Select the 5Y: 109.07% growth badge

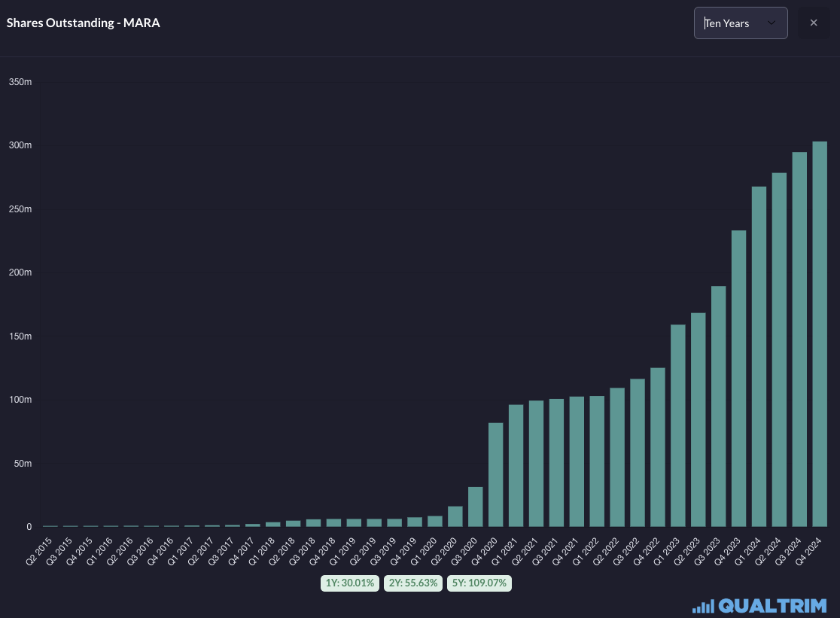(x=479, y=583)
